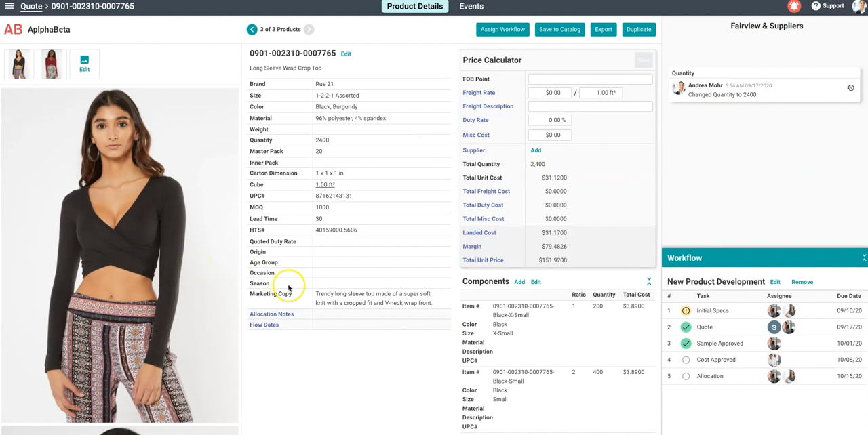This screenshot has width=868, height=435.
Task: Expand the Allocation Notes section
Action: pos(272,314)
